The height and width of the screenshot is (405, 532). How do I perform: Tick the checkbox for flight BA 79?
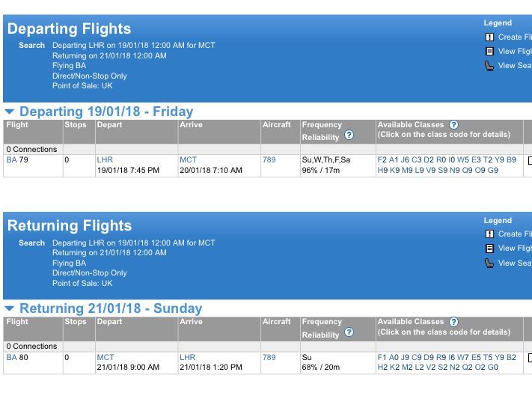coord(529,160)
